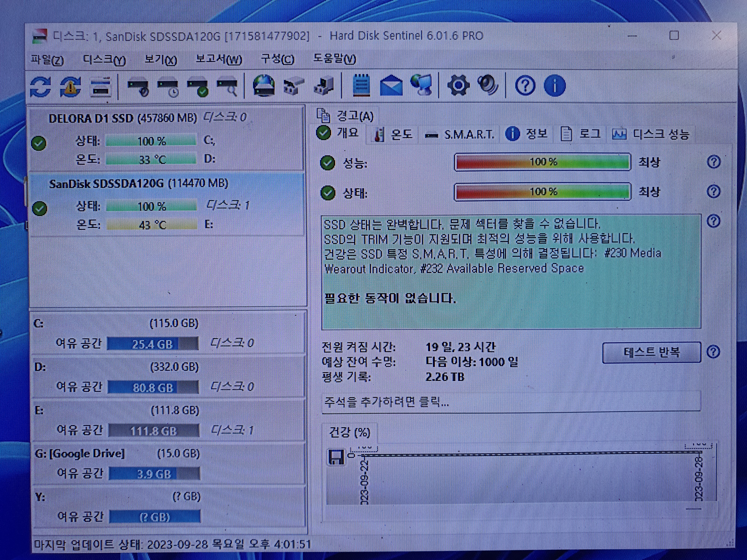The image size is (747, 560).
Task: Click the refresh icon with warning triangle
Action: pos(70,87)
